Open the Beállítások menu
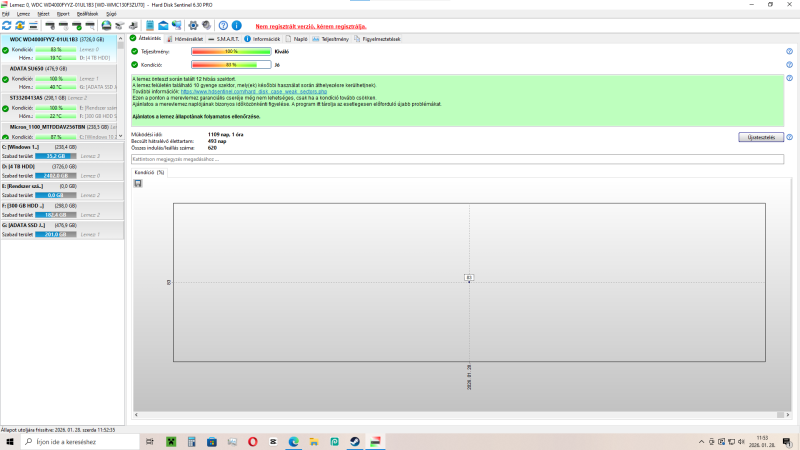Image resolution: width=800 pixels, height=450 pixels. tap(87, 14)
